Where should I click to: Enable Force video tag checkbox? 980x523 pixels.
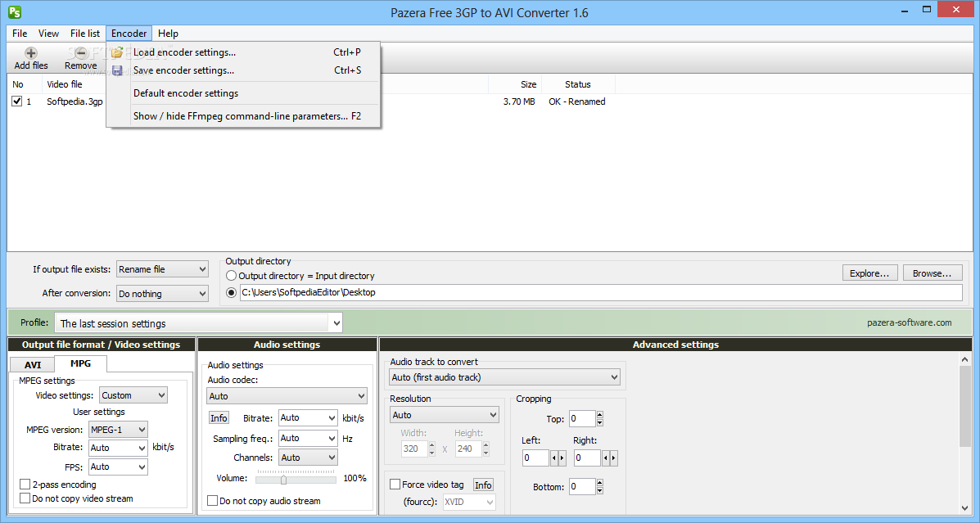[395, 485]
